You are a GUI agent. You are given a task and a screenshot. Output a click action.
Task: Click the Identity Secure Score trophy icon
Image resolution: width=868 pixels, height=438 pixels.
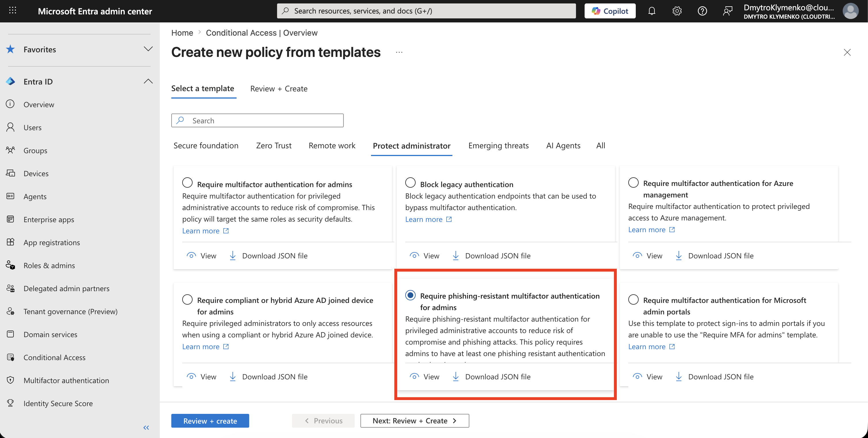(10, 403)
